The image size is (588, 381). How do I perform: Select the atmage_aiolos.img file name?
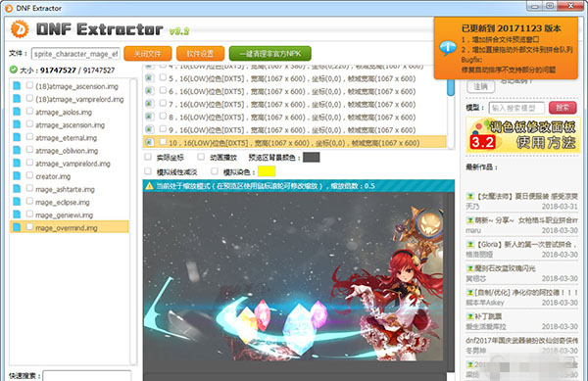64,112
